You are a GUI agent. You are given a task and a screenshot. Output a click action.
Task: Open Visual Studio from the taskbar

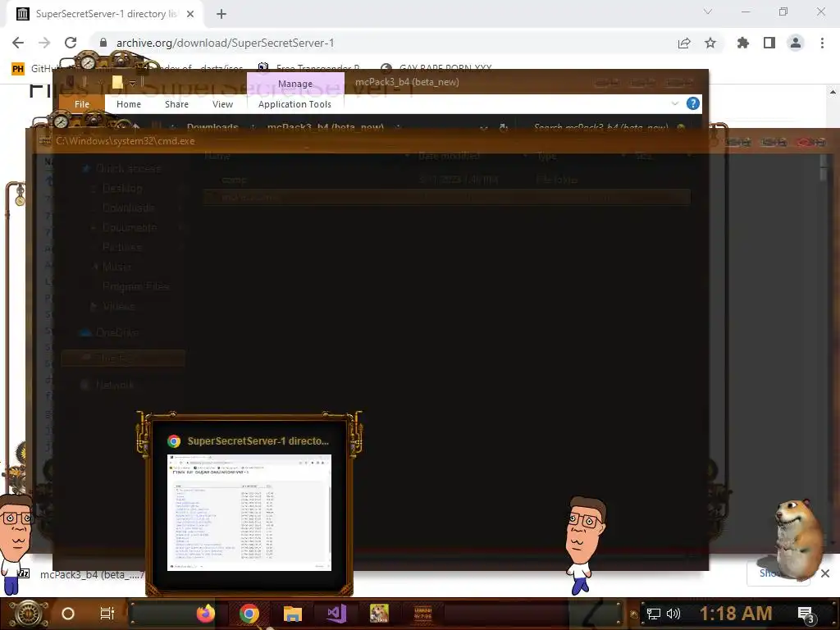[336, 614]
